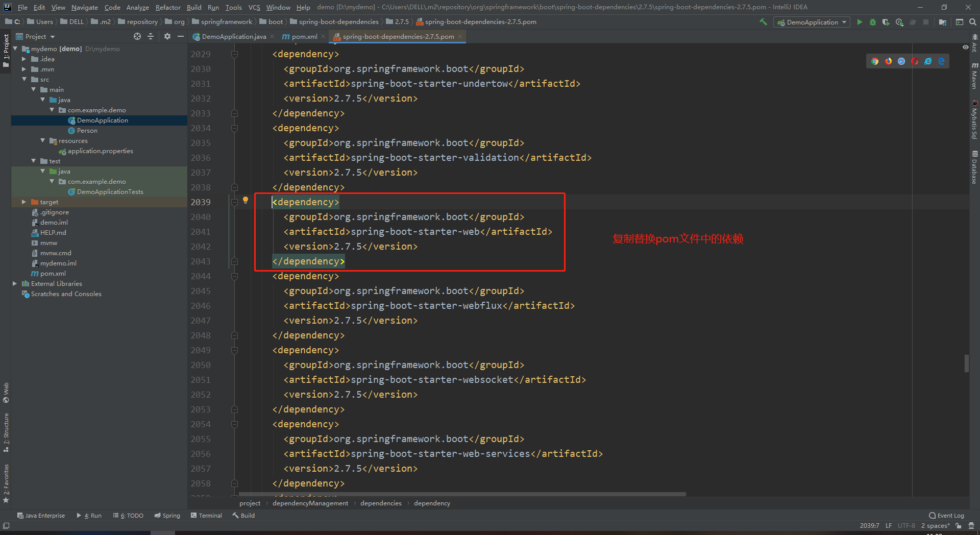
Task: Open the File menu
Action: (22, 7)
